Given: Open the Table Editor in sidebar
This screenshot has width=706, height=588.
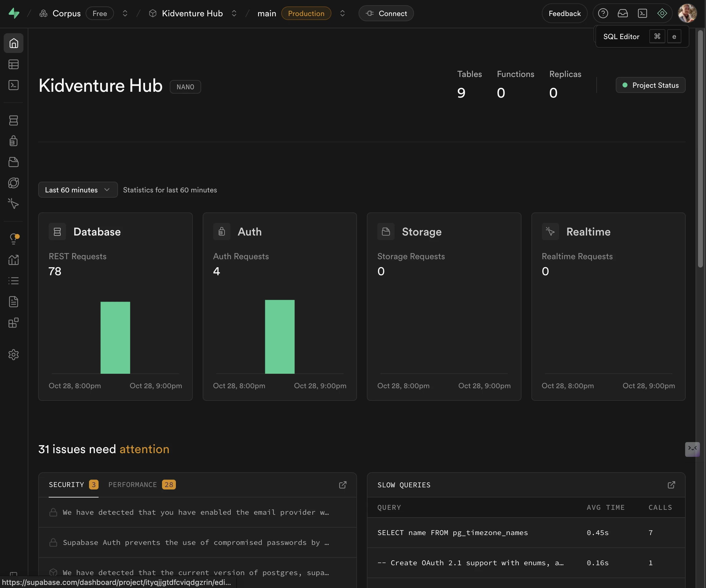Looking at the screenshot, I should [x=14, y=64].
